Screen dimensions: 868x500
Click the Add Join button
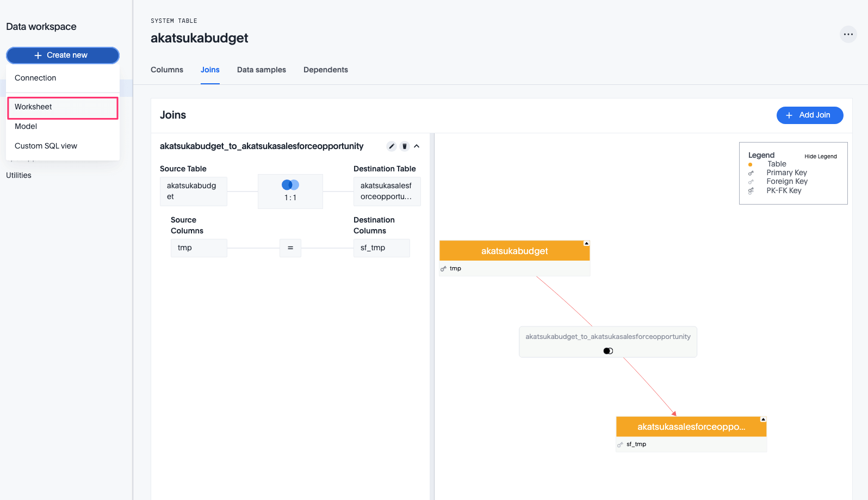809,115
